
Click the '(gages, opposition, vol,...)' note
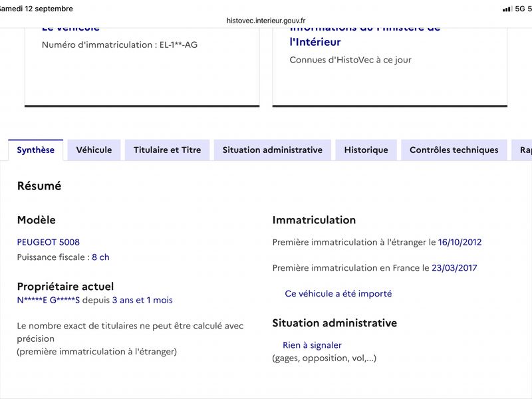325,358
